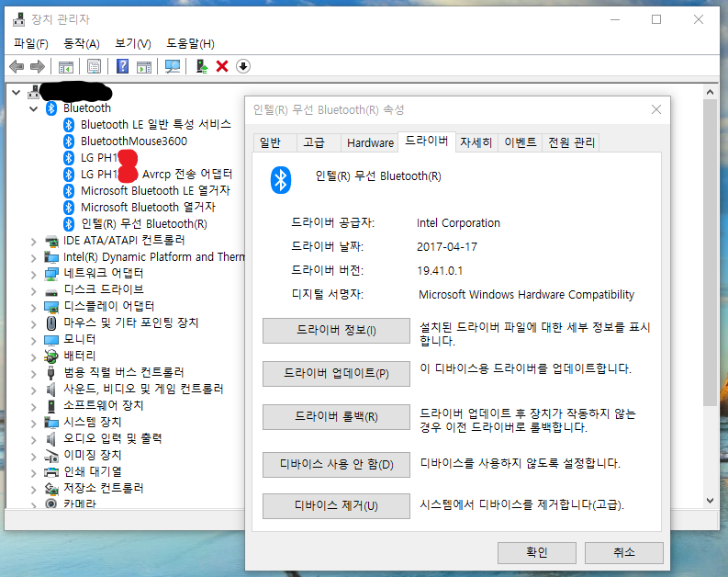The width and height of the screenshot is (728, 577).
Task: Expand 네트워크 어댑터 node
Action: pos(33,274)
